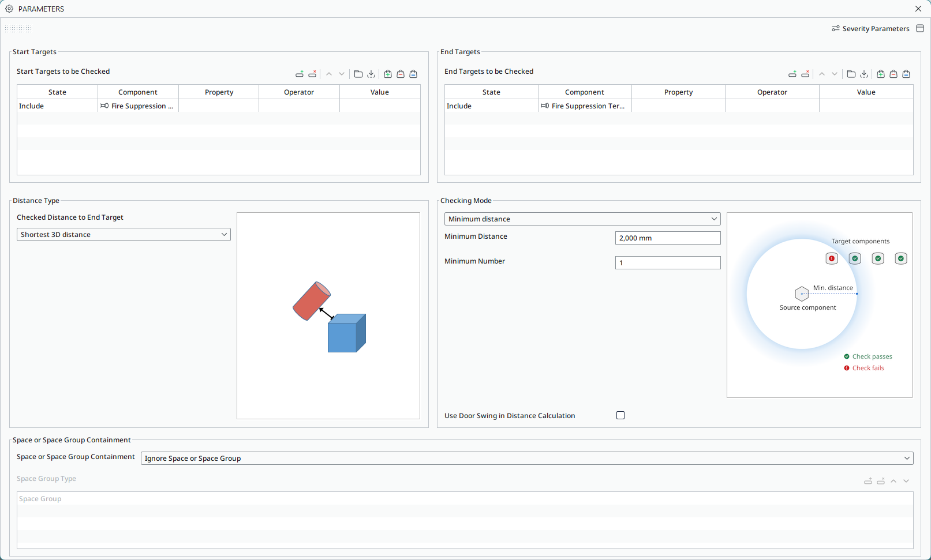This screenshot has height=560, width=931.
Task: Click Property column header in End Targets
Action: click(x=678, y=92)
